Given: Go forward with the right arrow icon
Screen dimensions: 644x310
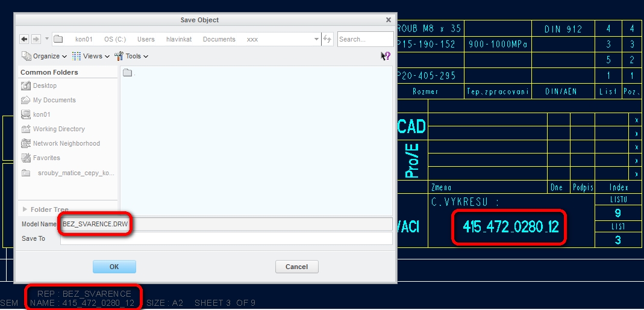Looking at the screenshot, I should coord(36,39).
